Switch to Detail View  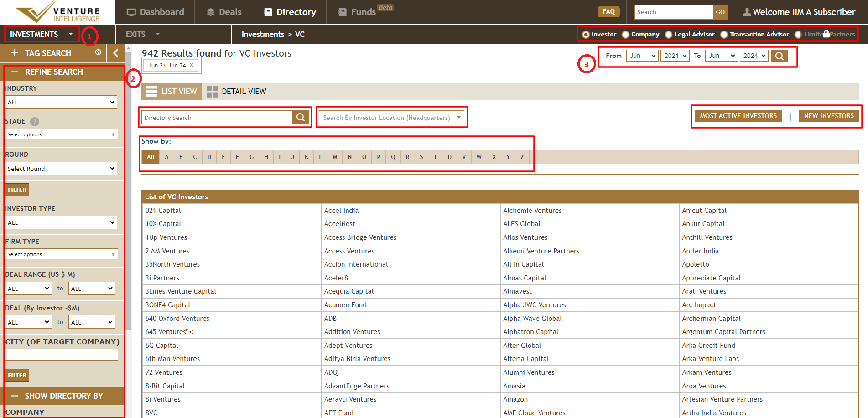tap(236, 92)
